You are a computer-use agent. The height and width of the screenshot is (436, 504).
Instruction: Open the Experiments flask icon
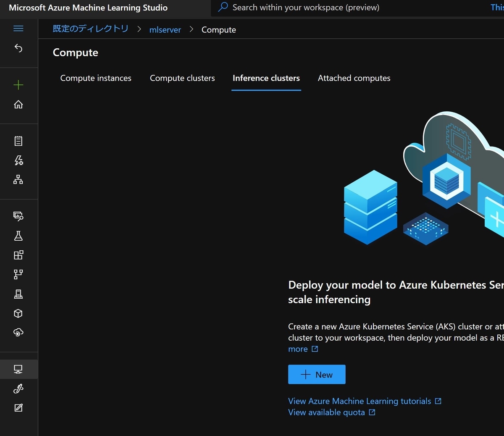point(18,236)
